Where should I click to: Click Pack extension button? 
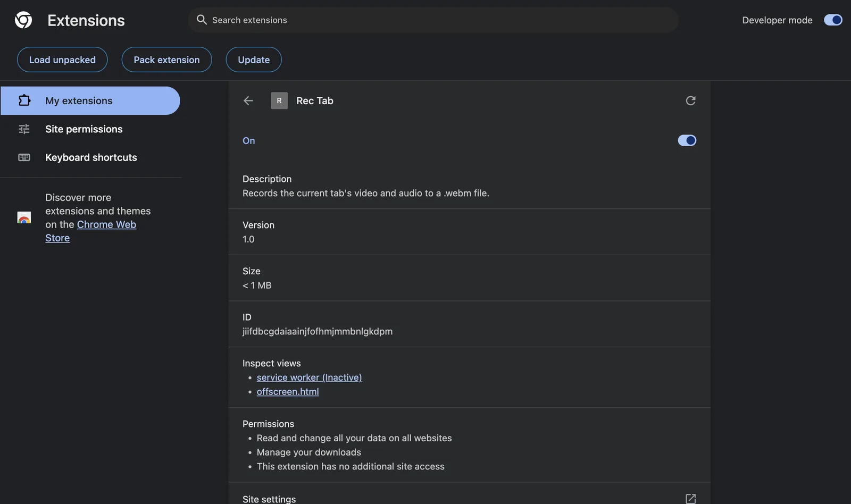(166, 60)
